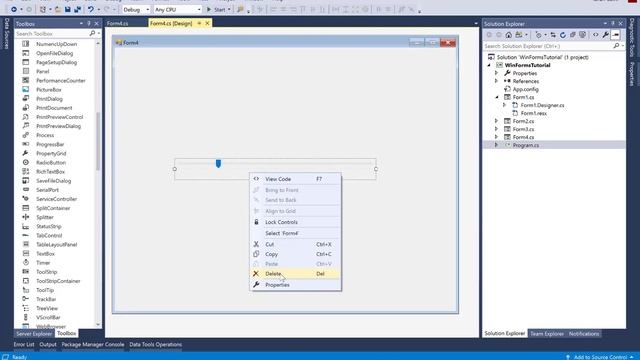Screen dimensions: 640x360
Task: Select Cut in the context menu
Action: (x=295, y=244)
